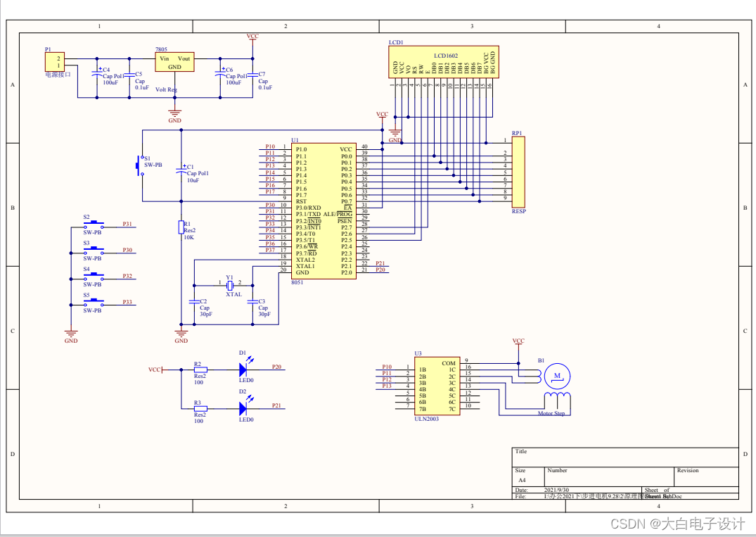Screen dimensions: 756x537
Task: Click net label P31 beside switch S2
Action: pos(127,224)
